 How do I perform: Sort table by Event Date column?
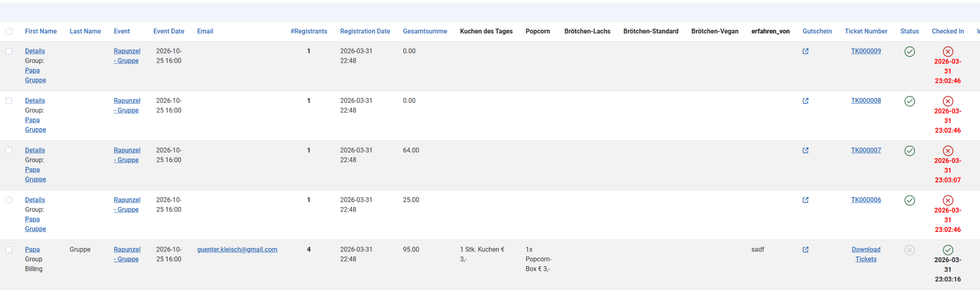pyautogui.click(x=168, y=31)
